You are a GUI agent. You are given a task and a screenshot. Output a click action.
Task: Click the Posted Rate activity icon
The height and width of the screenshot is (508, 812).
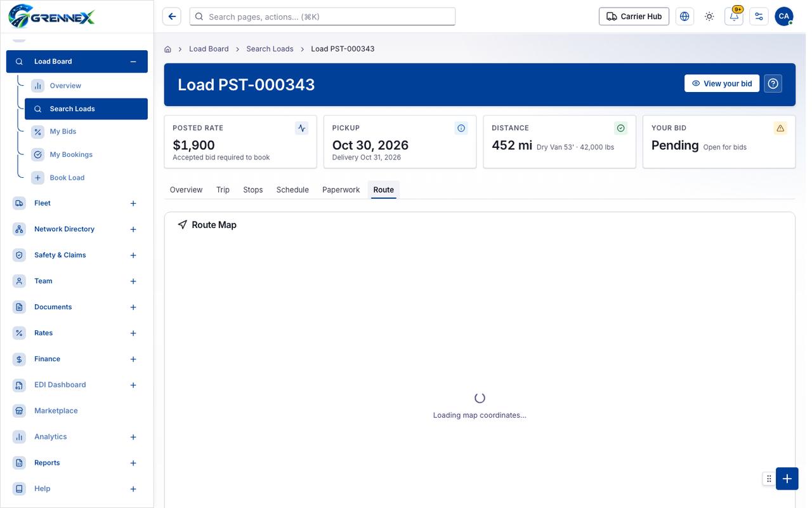(301, 128)
